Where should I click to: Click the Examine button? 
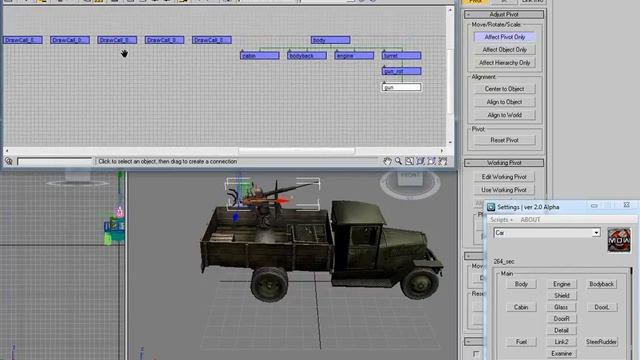(x=562, y=353)
